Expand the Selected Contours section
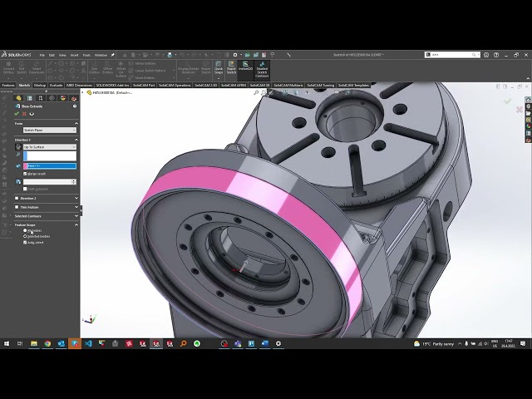This screenshot has width=532, height=399. click(76, 216)
